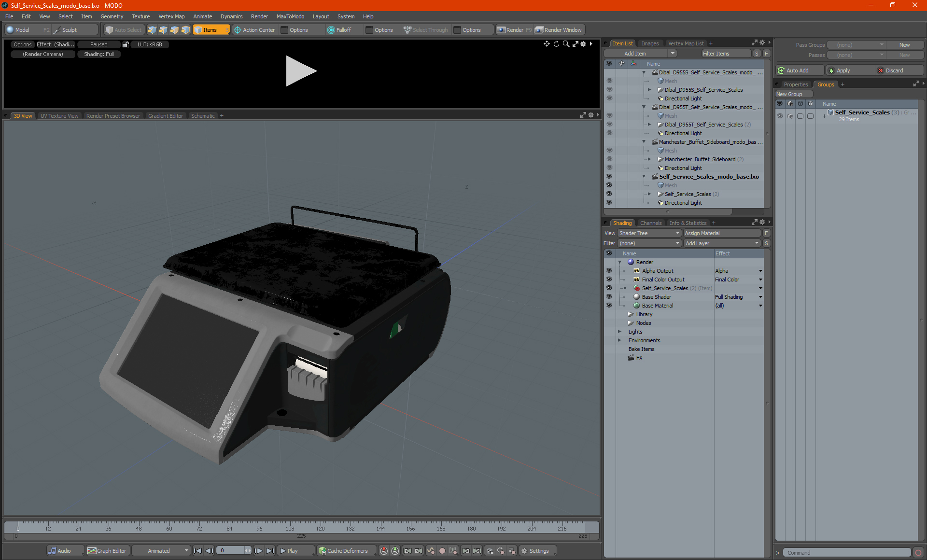Switch to Items selection mode
Image resolution: width=927 pixels, height=560 pixels.
coord(211,30)
